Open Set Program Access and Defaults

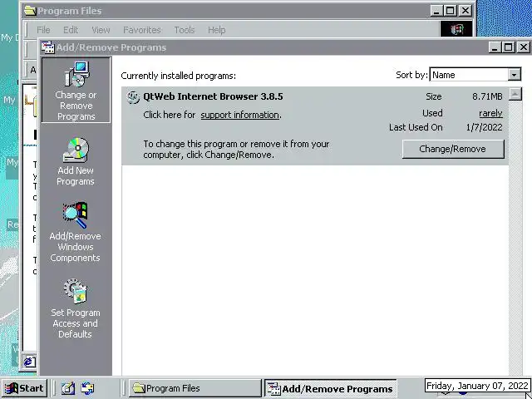75,308
